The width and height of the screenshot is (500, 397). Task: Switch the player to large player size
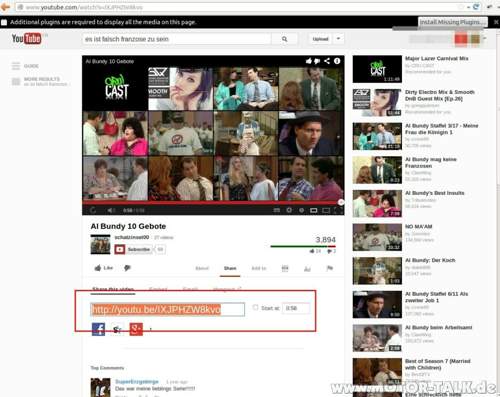click(x=326, y=210)
